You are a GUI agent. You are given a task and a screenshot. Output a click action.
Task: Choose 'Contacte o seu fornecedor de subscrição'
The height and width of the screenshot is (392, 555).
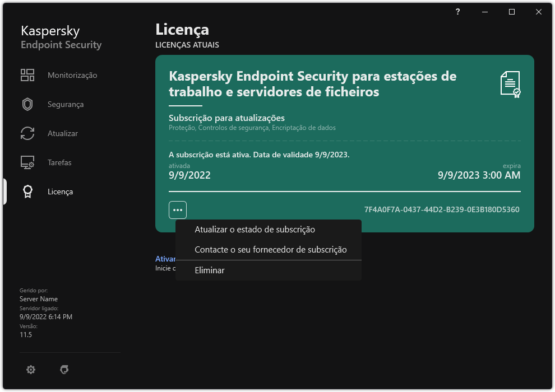pyautogui.click(x=271, y=249)
